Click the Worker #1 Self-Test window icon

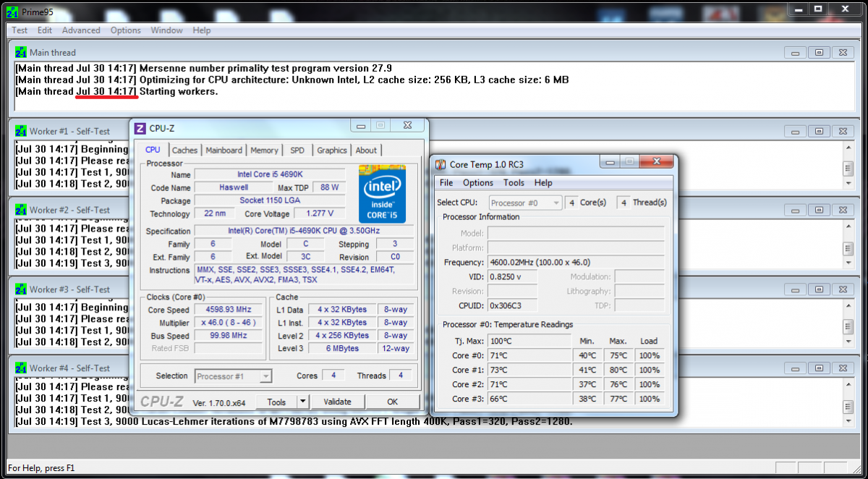pos(21,131)
